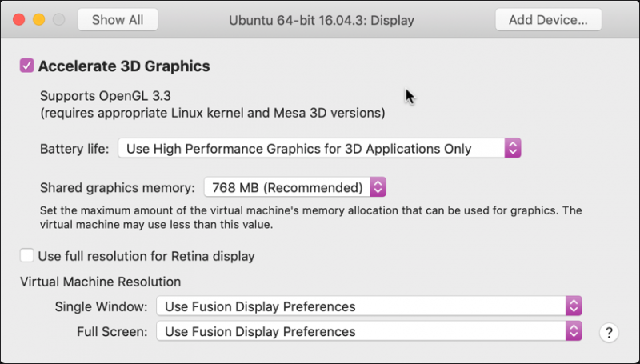
Task: Click the purple chevron on Full Screen selector
Action: point(573,331)
